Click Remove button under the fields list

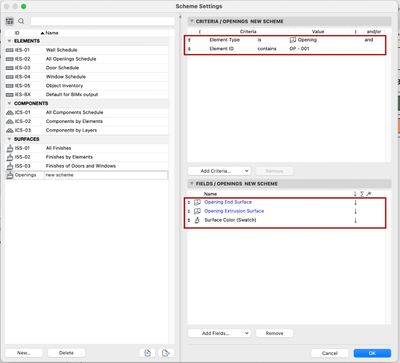(274, 333)
